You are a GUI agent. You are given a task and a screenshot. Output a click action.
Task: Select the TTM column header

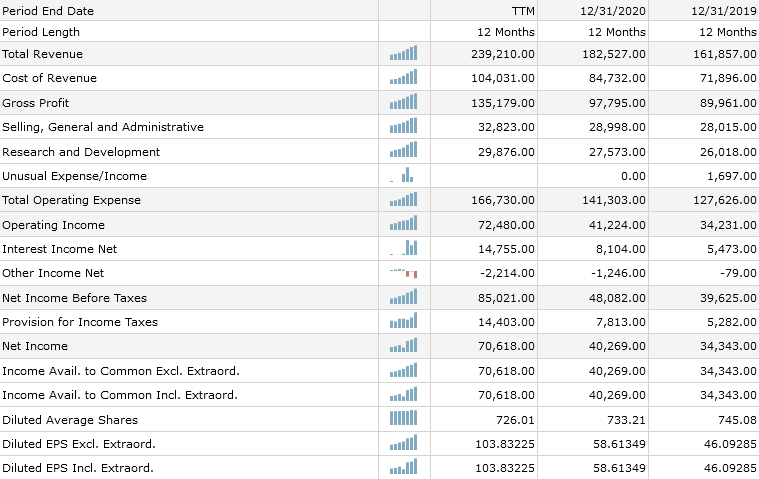[x=522, y=11]
